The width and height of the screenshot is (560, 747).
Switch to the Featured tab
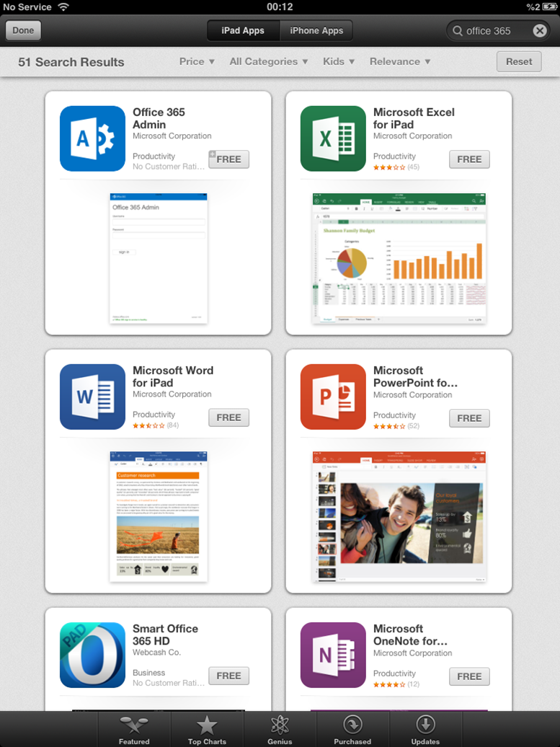click(134, 730)
